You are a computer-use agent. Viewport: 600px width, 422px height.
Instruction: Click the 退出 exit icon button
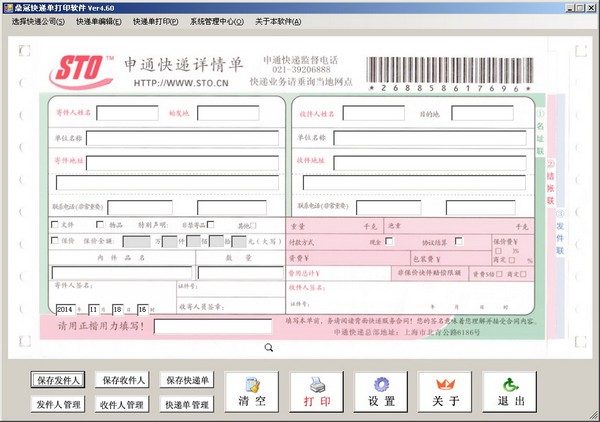pyautogui.click(x=510, y=392)
